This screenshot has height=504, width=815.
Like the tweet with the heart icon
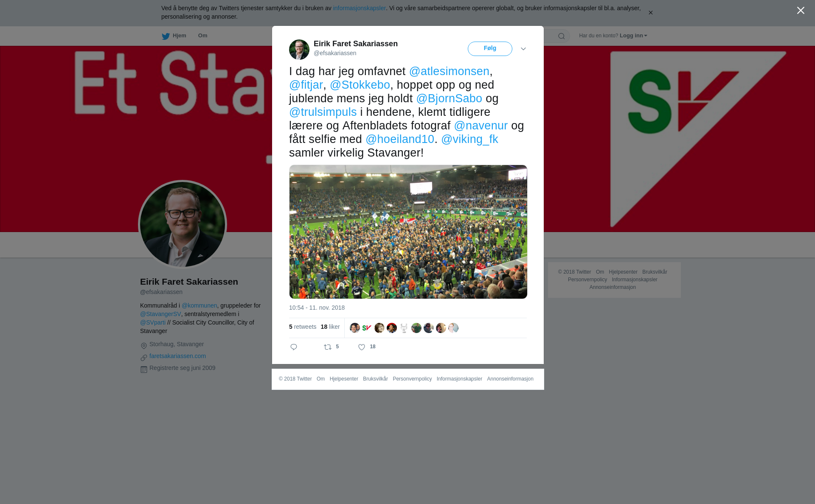pos(362,347)
